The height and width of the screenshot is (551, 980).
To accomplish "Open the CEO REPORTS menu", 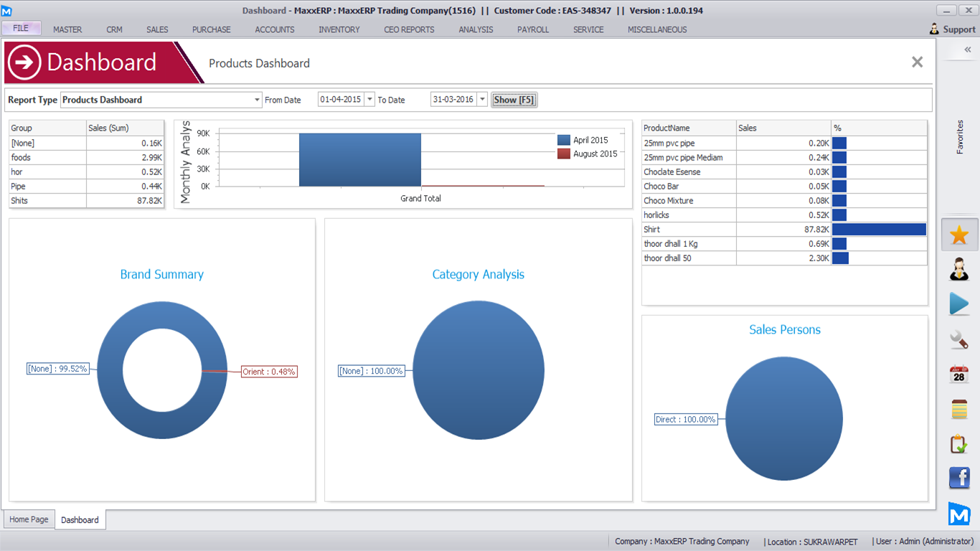I will coord(409,29).
